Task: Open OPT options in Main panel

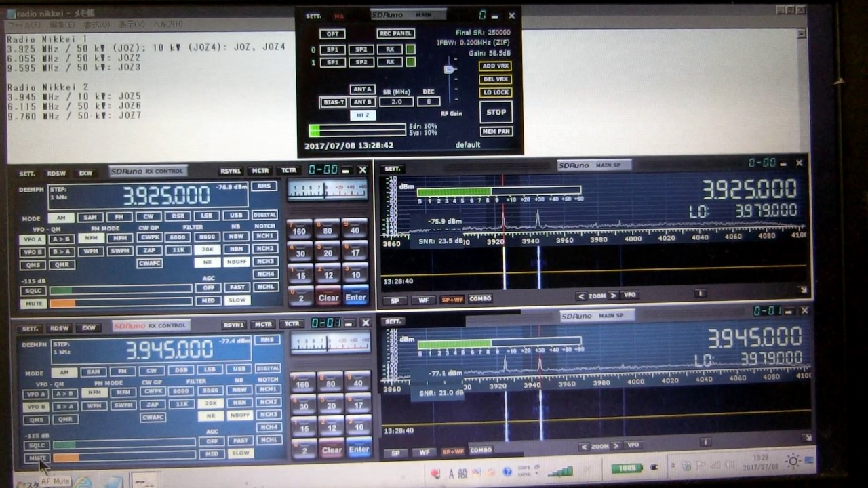Action: click(x=332, y=34)
